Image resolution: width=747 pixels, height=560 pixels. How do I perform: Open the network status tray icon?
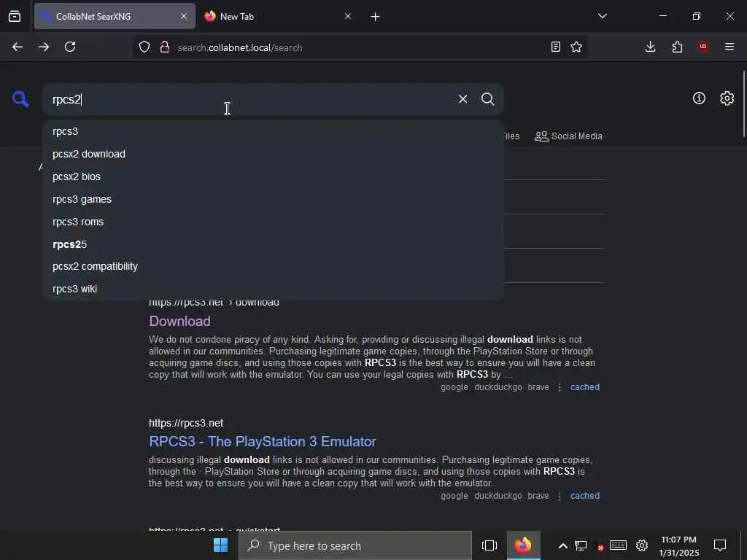pyautogui.click(x=580, y=545)
